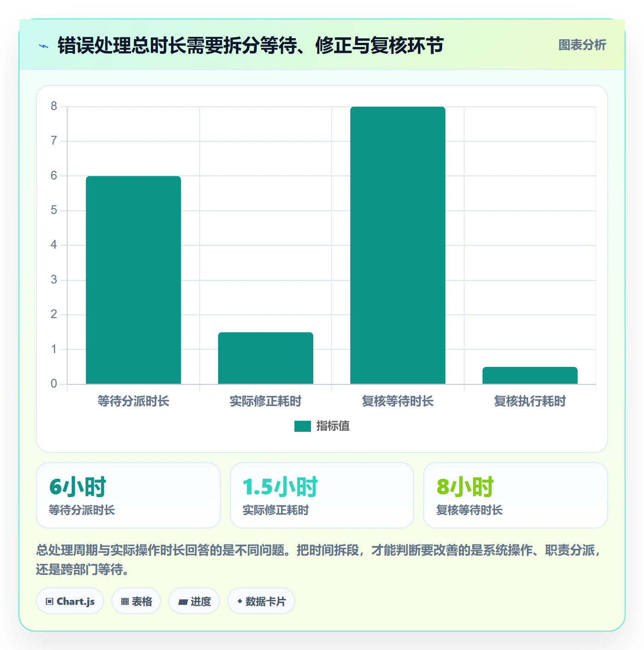Click the 复核等待时长 bar in chart
The image size is (644, 650).
coord(398,245)
